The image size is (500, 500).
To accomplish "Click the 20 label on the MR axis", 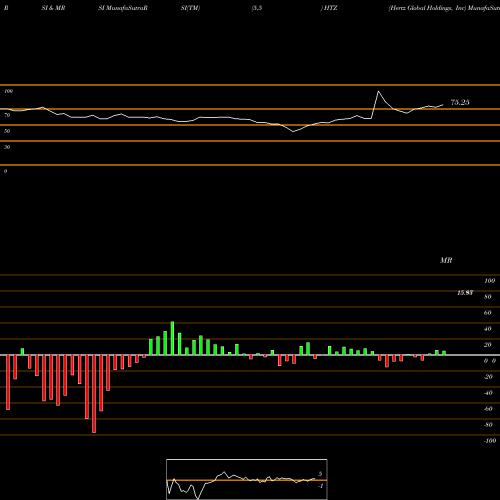I will (x=488, y=345).
